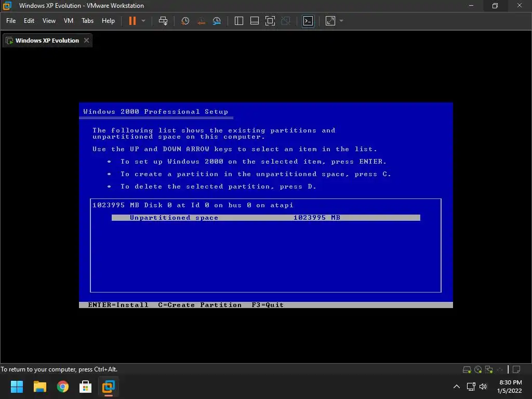Click the Unity mode icon
This screenshot has width=532, height=399.
point(286,21)
